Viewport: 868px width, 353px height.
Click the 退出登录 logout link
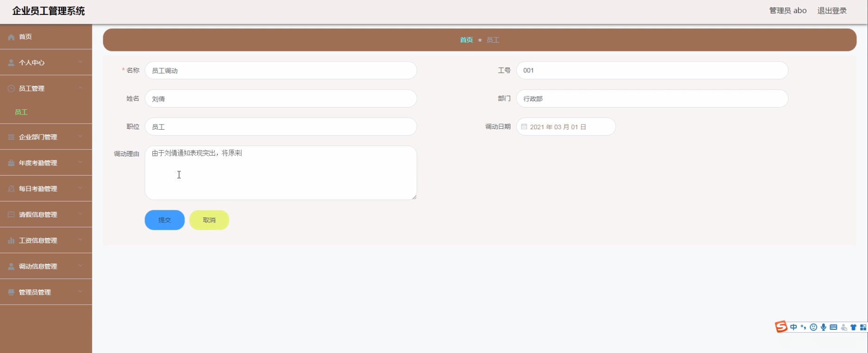[x=832, y=11]
